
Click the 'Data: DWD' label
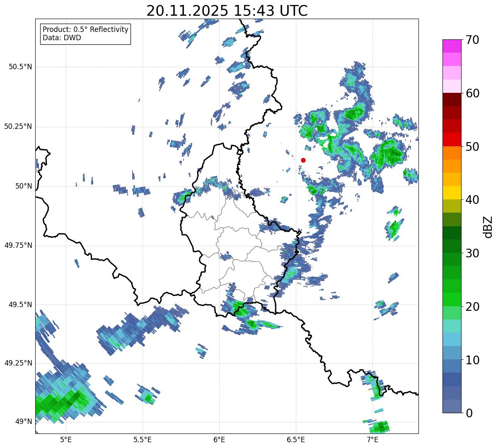pyautogui.click(x=62, y=38)
